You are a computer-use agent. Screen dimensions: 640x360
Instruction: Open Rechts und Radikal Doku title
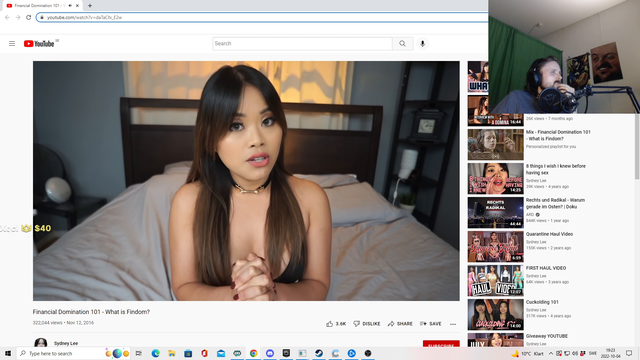click(555, 203)
